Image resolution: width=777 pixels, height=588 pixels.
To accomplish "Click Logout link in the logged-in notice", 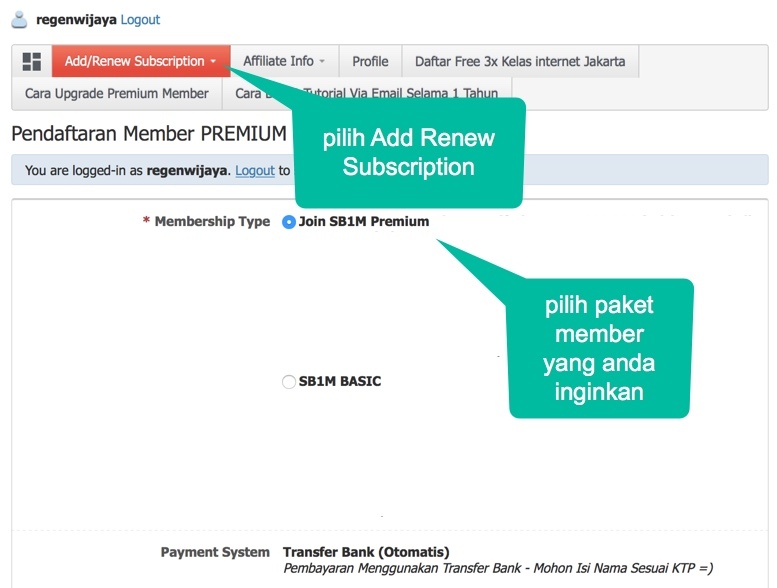I will click(255, 171).
